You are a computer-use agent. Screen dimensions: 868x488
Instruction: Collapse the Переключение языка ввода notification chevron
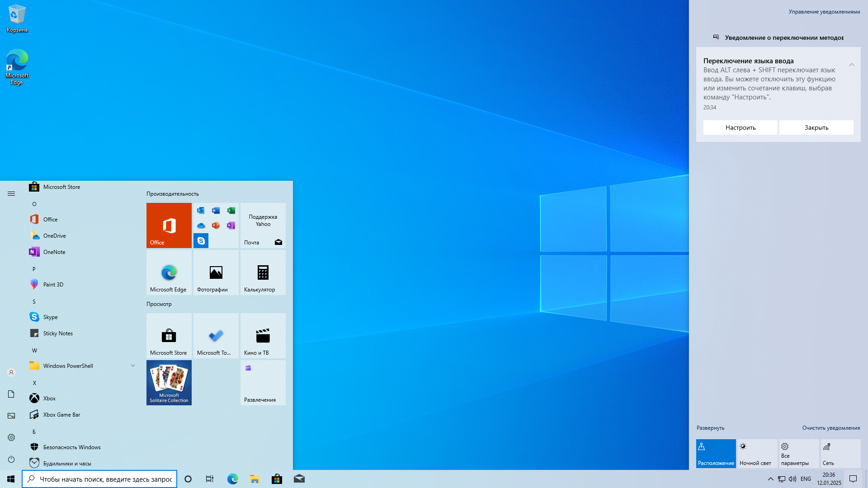click(x=852, y=65)
